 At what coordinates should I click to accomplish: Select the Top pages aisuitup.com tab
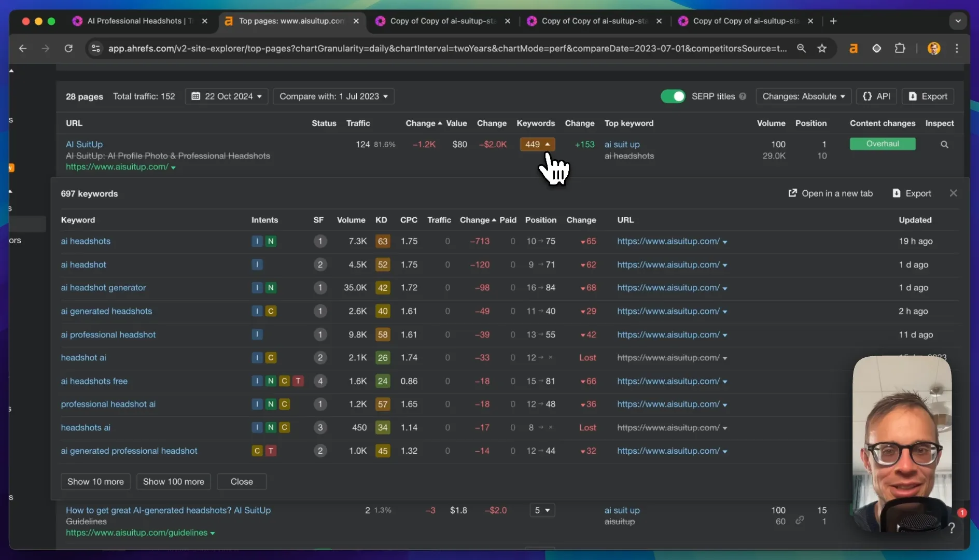tap(291, 21)
